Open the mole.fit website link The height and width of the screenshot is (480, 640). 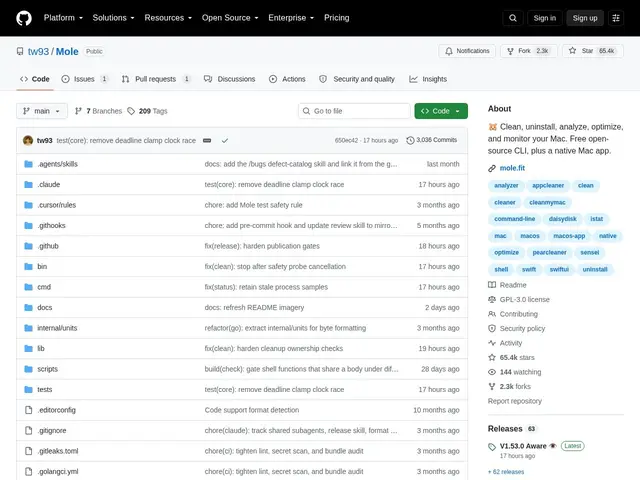pos(512,168)
